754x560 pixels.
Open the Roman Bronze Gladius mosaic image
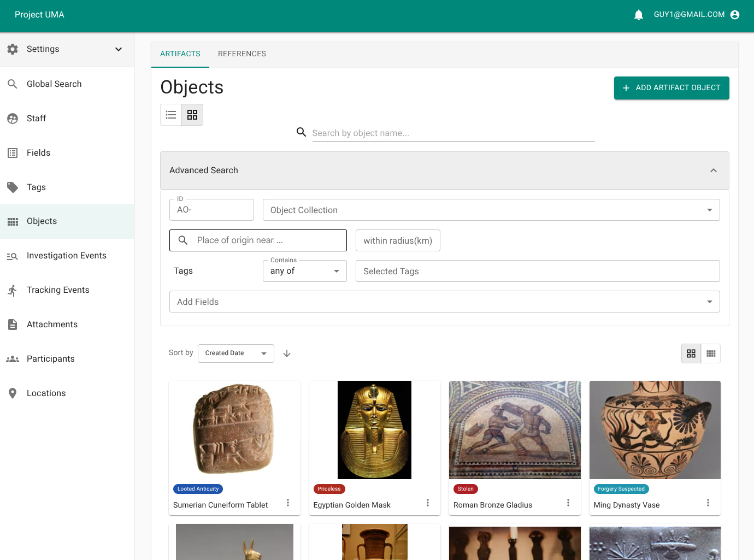point(515,430)
